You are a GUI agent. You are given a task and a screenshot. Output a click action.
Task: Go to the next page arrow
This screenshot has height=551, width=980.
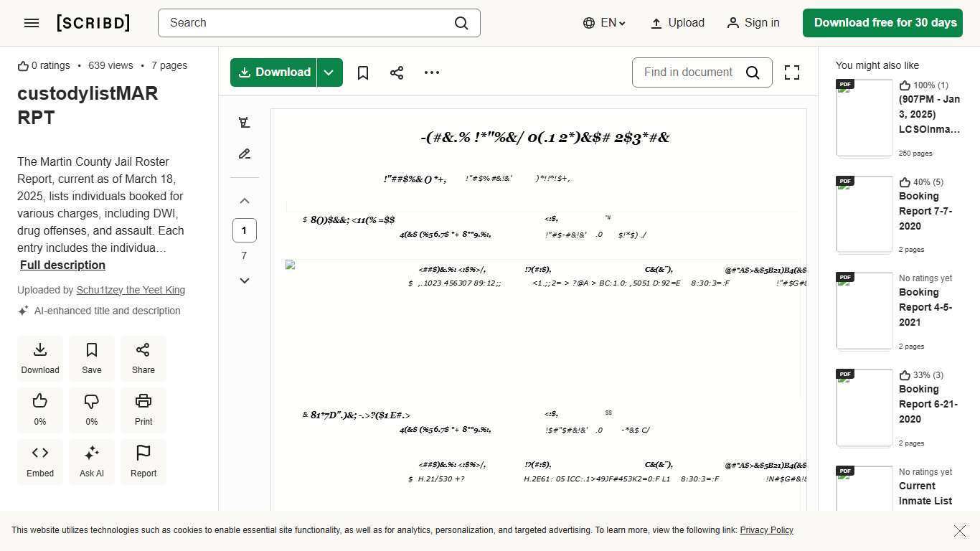245,281
